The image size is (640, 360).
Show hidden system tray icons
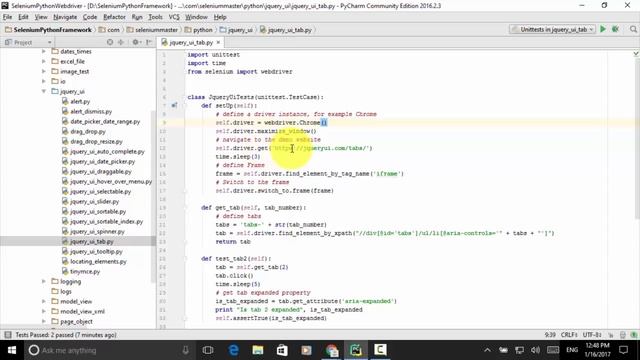487,350
